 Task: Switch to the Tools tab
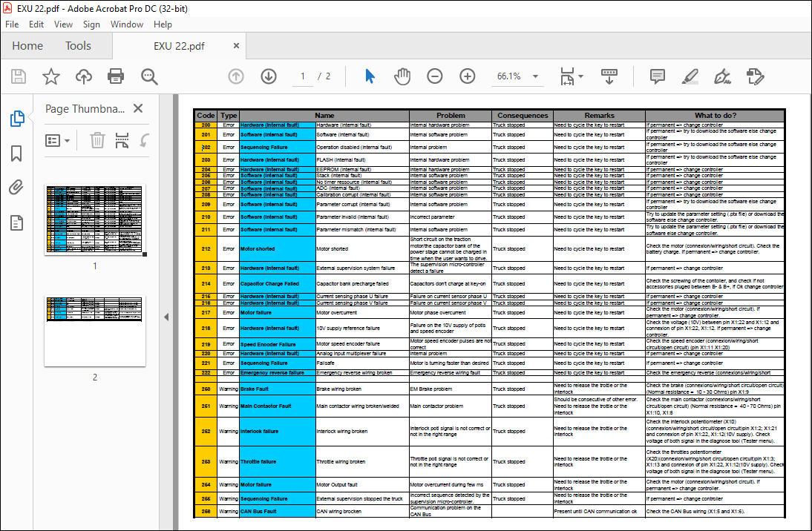tap(78, 45)
